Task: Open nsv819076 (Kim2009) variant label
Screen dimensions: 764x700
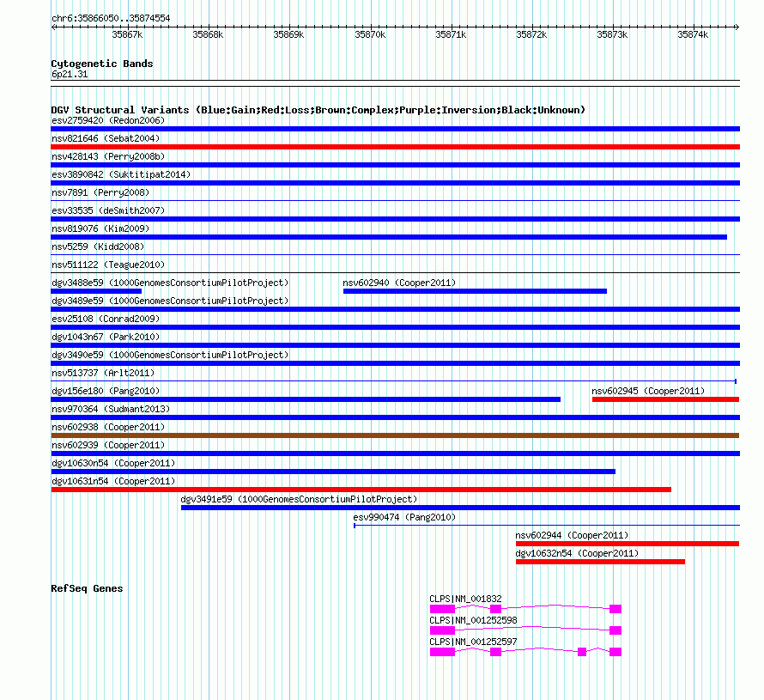Action: tap(100, 228)
